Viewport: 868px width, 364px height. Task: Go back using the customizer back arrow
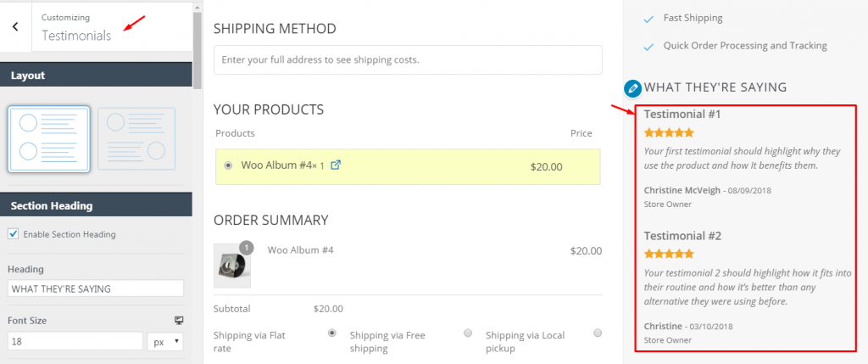pos(15,26)
